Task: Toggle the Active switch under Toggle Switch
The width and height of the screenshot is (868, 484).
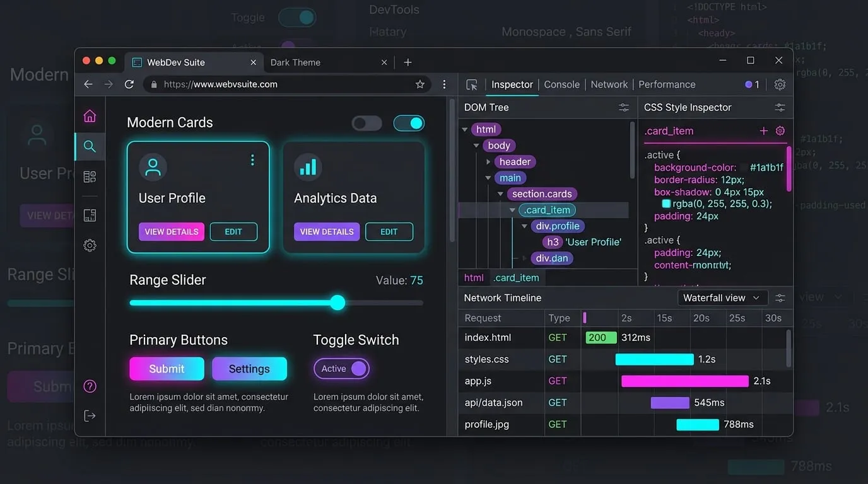Action: [x=341, y=369]
